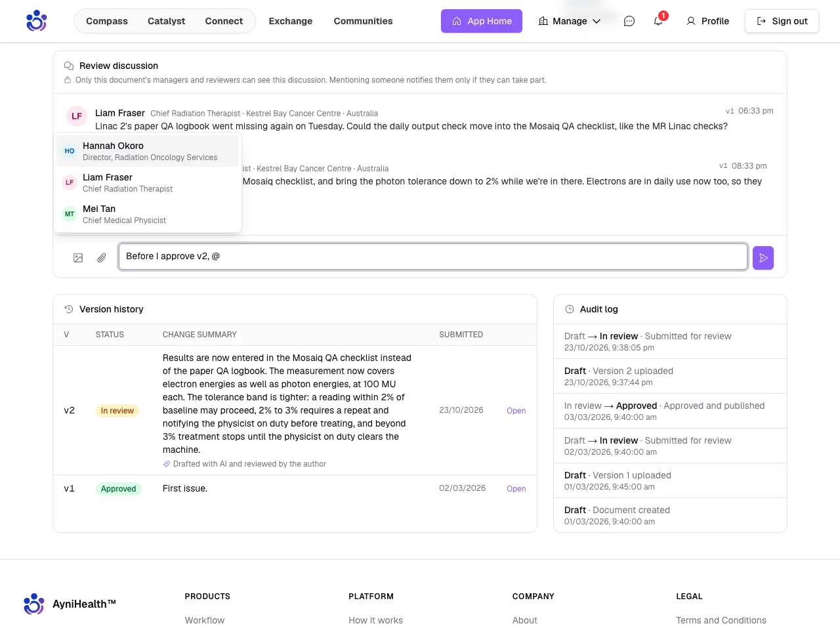Image resolution: width=840 pixels, height=630 pixels.
Task: Click the 'Approved and published' audit log entry
Action: 670,411
